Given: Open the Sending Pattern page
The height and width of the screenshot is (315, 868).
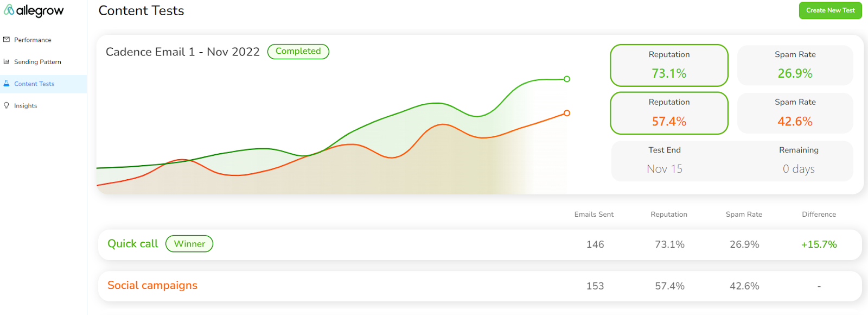Looking at the screenshot, I should (x=38, y=61).
